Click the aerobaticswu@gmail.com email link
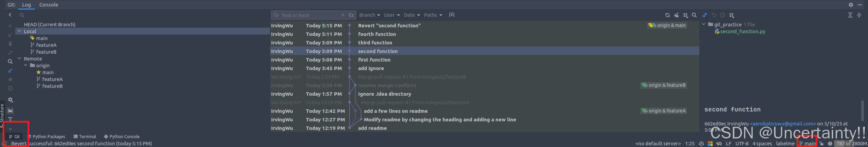 click(783, 124)
